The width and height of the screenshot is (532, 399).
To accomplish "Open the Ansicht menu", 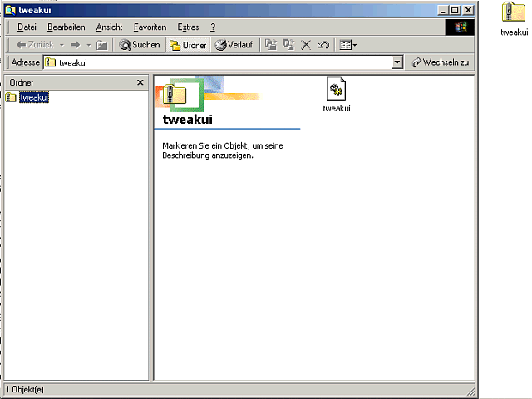I will click(109, 27).
